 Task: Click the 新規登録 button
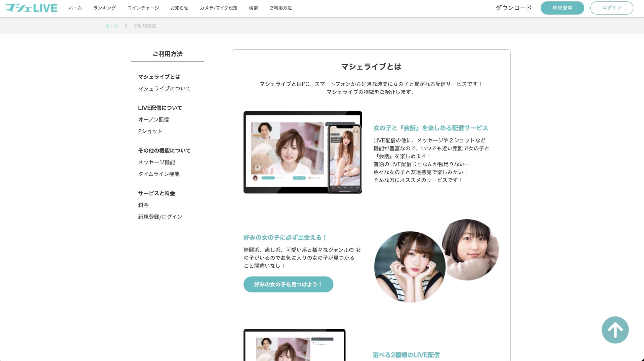point(562,8)
